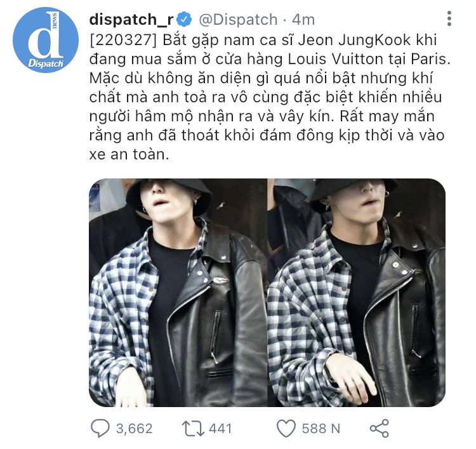Open the dispatch_r display name
The width and height of the screenshot is (476, 449).
(131, 20)
